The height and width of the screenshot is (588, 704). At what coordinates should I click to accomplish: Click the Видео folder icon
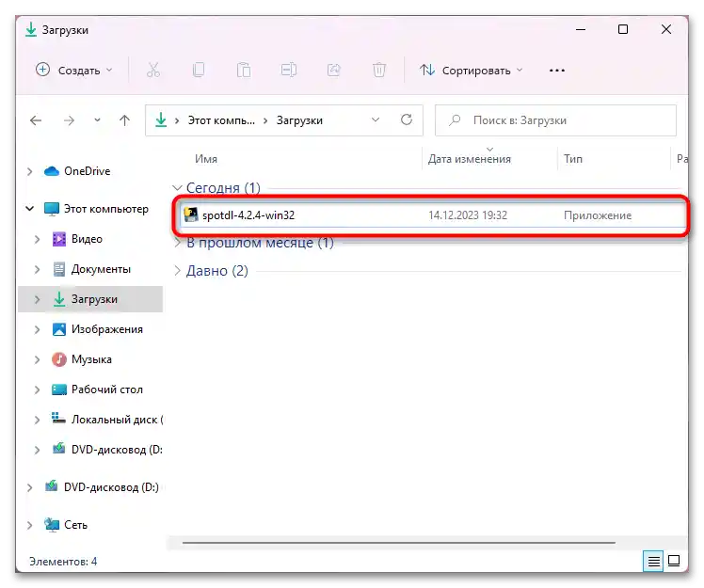pos(59,239)
